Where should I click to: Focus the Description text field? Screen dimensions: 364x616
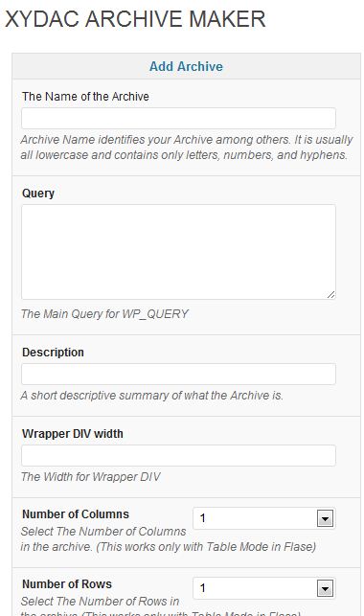[x=179, y=374]
